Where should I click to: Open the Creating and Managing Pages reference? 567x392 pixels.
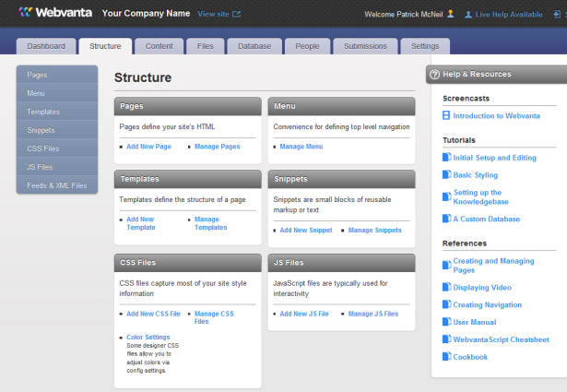[493, 265]
